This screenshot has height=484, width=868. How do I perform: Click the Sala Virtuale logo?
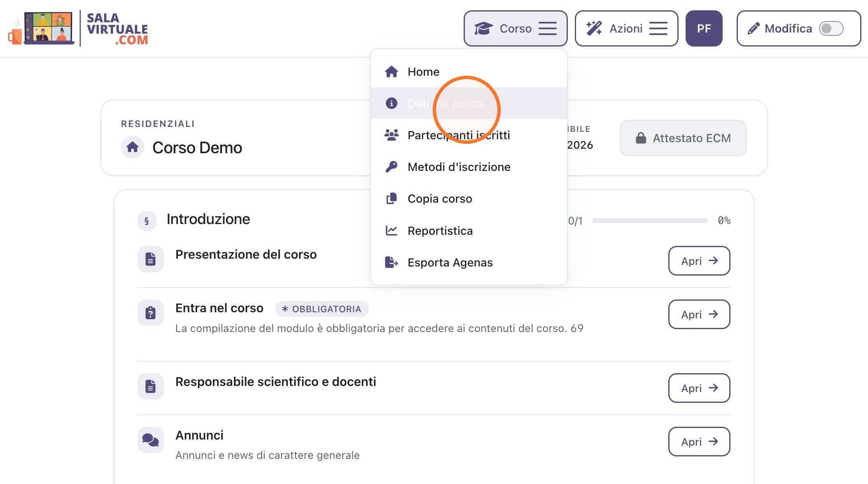pyautogui.click(x=78, y=28)
